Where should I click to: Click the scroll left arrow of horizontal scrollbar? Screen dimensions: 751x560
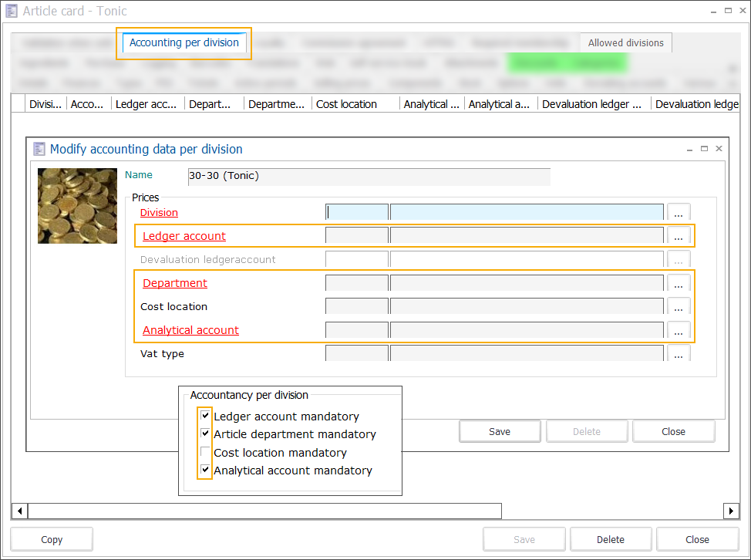coord(20,511)
